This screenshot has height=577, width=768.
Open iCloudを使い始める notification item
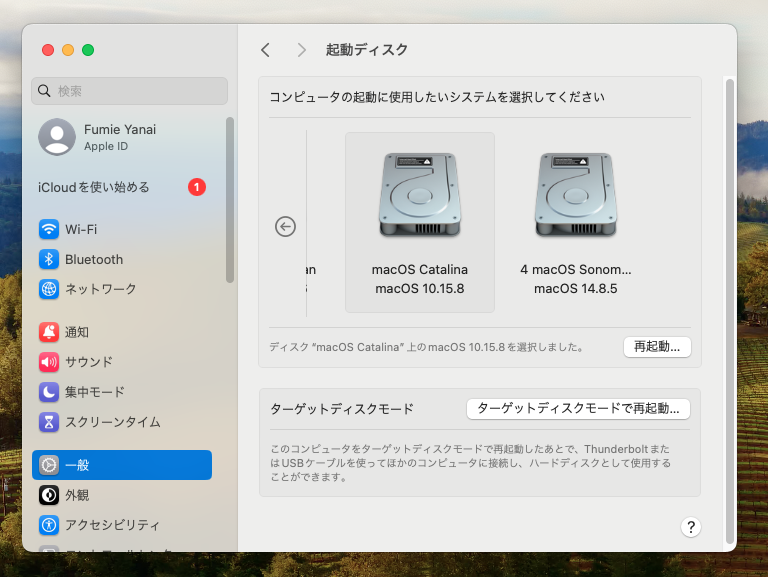[x=120, y=187]
